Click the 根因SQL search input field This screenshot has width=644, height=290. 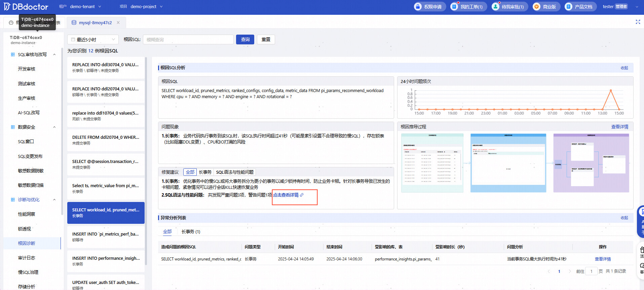[x=188, y=40]
